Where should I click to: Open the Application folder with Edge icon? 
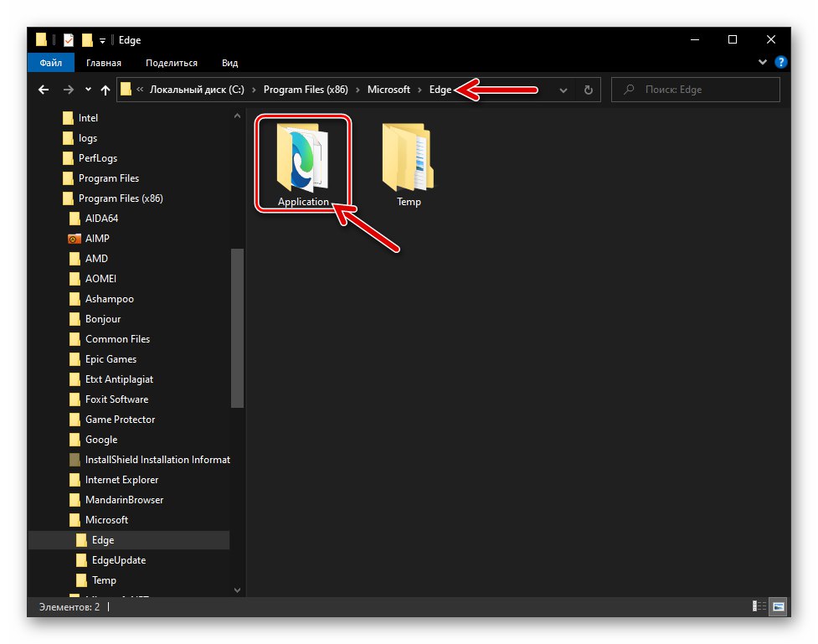click(x=302, y=165)
